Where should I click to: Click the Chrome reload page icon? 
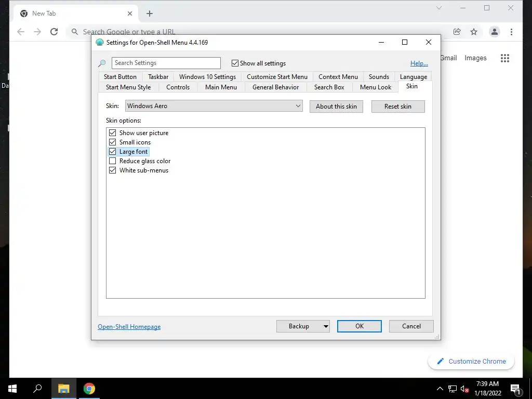pos(54,32)
